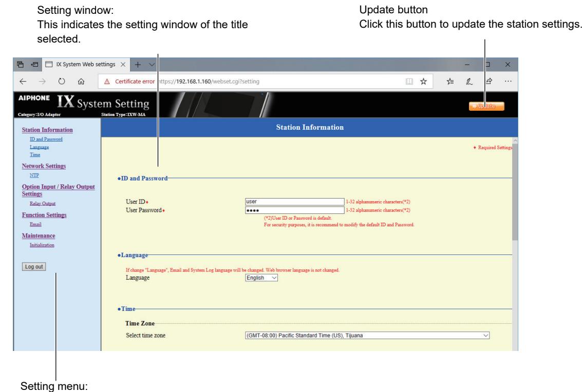Select the IX System Web settings tab
582x392 pixels.
(86, 64)
